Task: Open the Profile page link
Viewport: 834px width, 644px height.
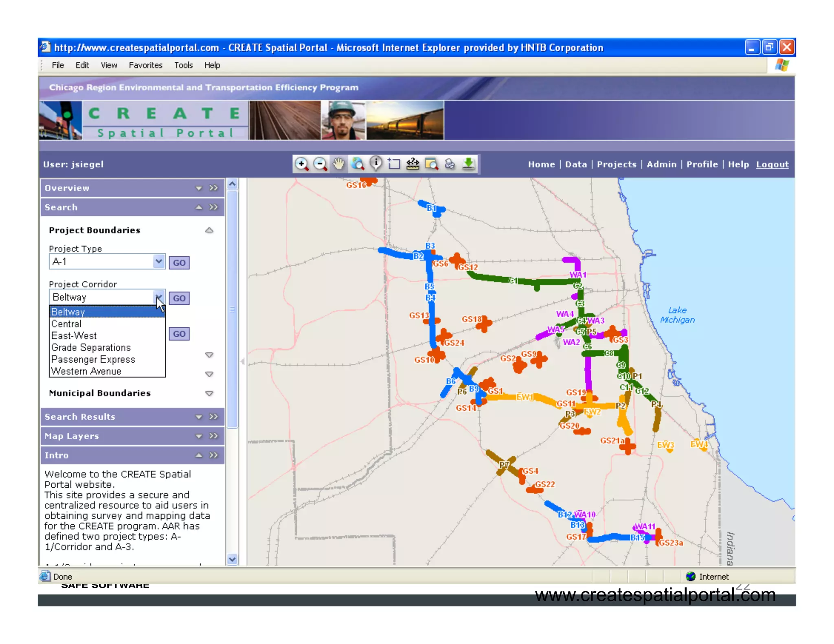Action: pos(702,164)
